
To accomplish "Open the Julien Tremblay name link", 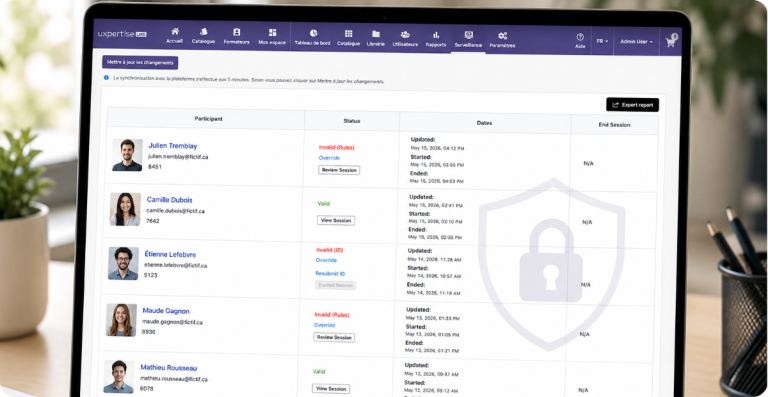I will (x=173, y=146).
